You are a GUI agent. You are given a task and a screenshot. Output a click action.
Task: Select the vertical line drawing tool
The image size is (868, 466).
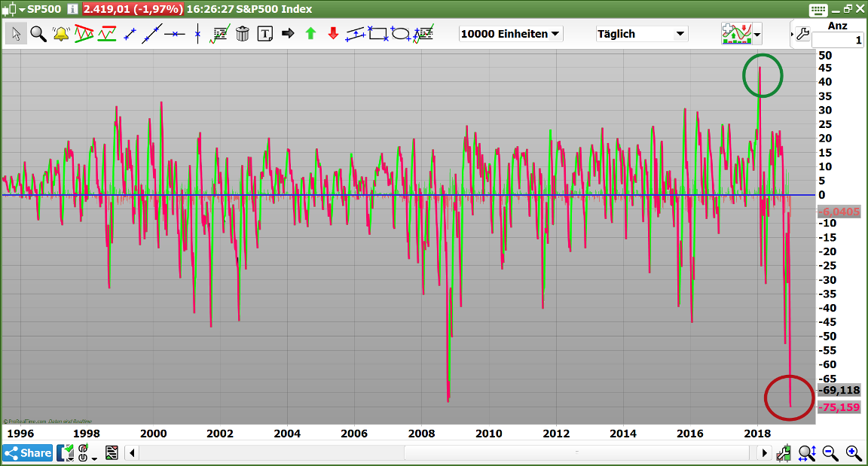198,34
